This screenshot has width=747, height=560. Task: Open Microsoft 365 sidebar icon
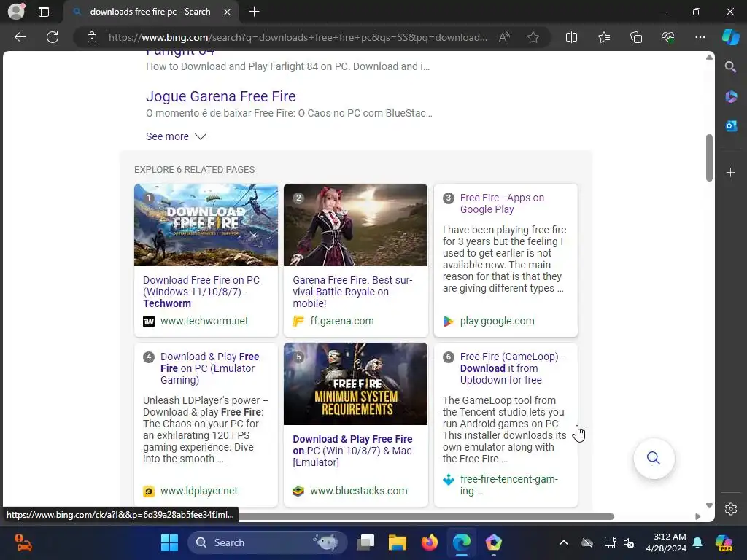click(730, 97)
